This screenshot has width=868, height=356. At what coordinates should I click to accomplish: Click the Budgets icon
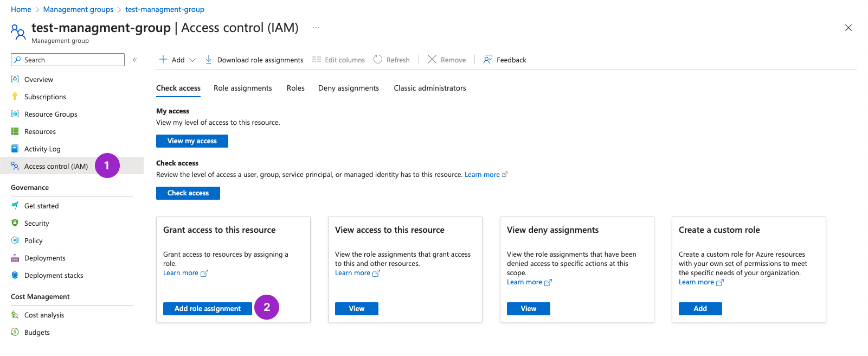(x=15, y=332)
